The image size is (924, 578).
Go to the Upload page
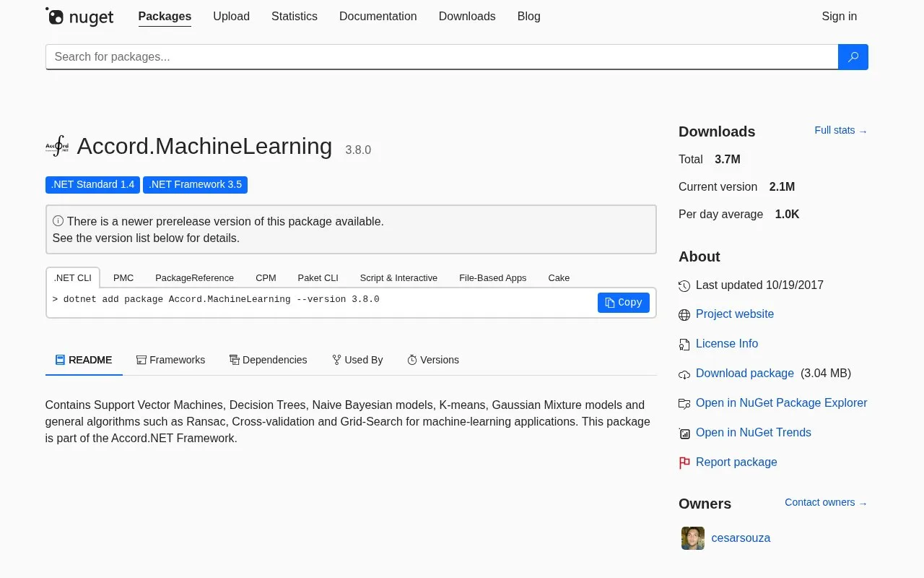pos(231,16)
